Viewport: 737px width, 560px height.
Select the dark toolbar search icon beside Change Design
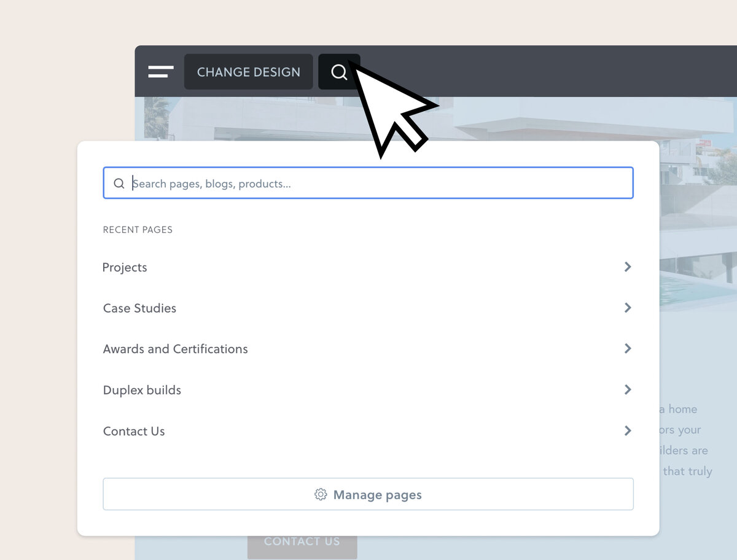point(339,72)
